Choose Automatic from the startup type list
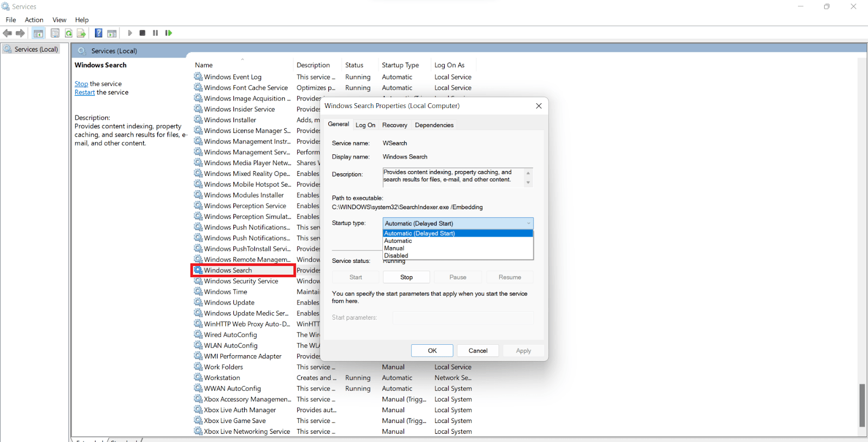Viewport: 868px width, 442px height. click(458, 241)
